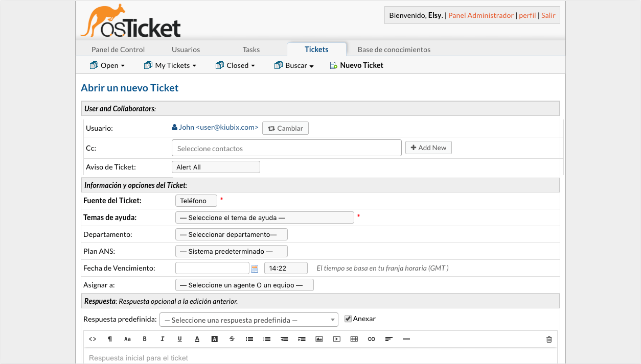Open the Panel Administrador link

click(x=480, y=15)
